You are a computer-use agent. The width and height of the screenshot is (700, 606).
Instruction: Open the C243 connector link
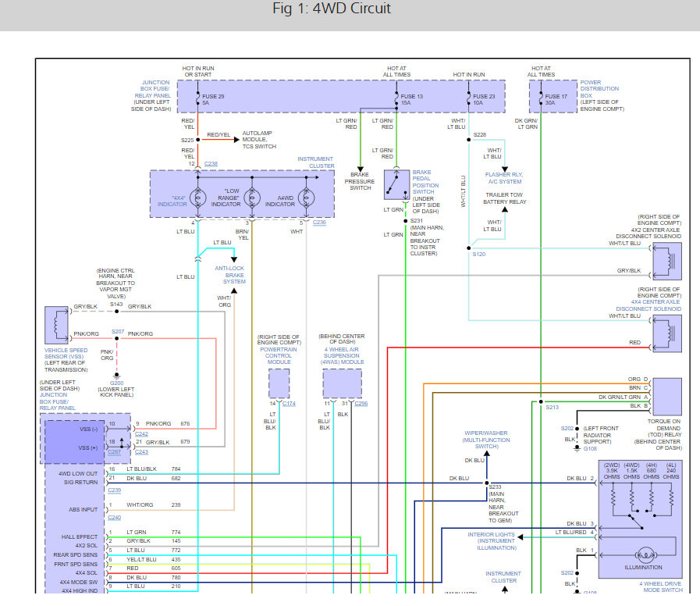[141, 452]
